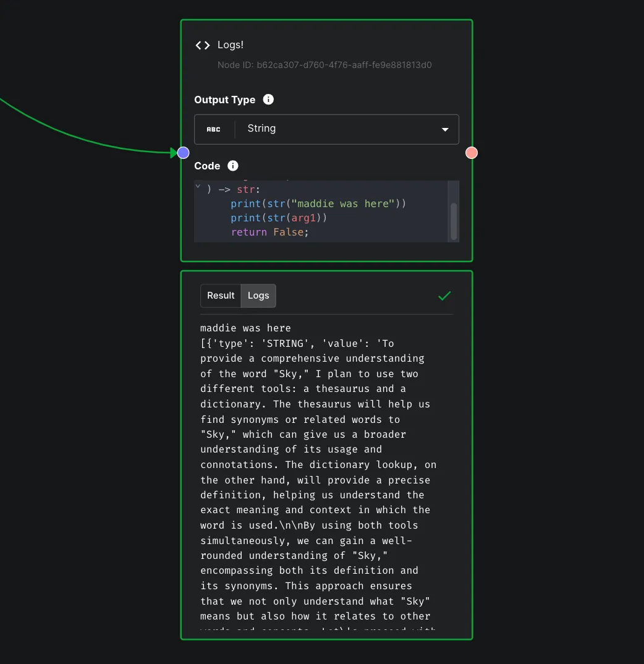The height and width of the screenshot is (664, 644).
Task: Switch to the Logs tab
Action: 258,296
